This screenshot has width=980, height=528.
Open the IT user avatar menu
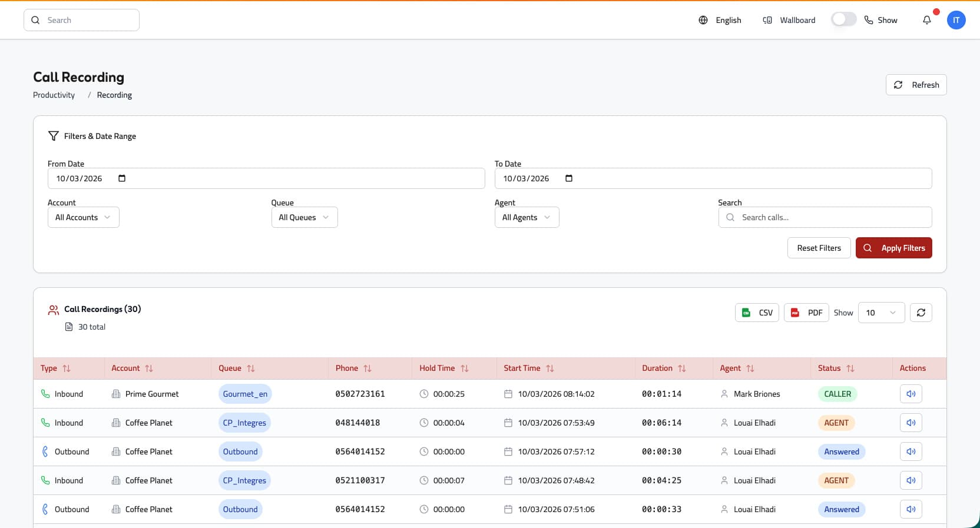pyautogui.click(x=956, y=20)
